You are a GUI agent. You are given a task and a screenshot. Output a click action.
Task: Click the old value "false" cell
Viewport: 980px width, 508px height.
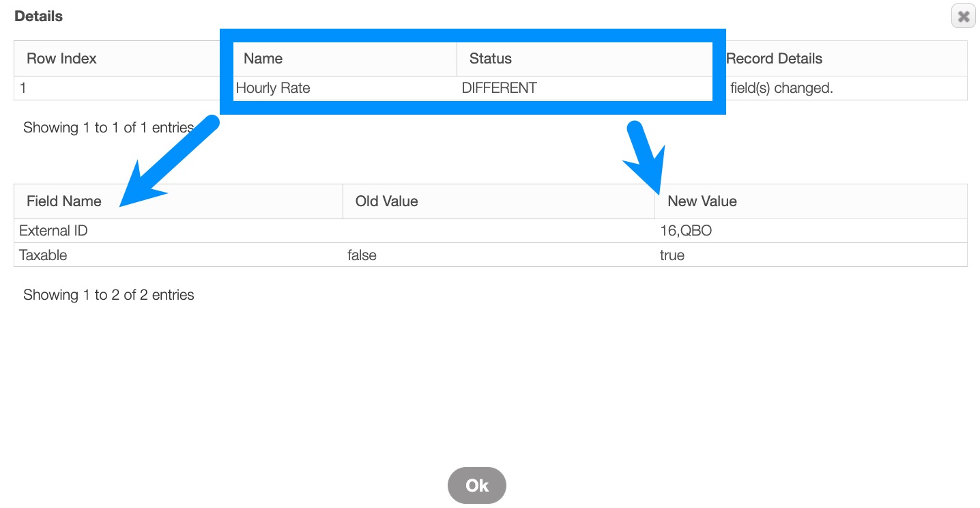[x=362, y=255]
